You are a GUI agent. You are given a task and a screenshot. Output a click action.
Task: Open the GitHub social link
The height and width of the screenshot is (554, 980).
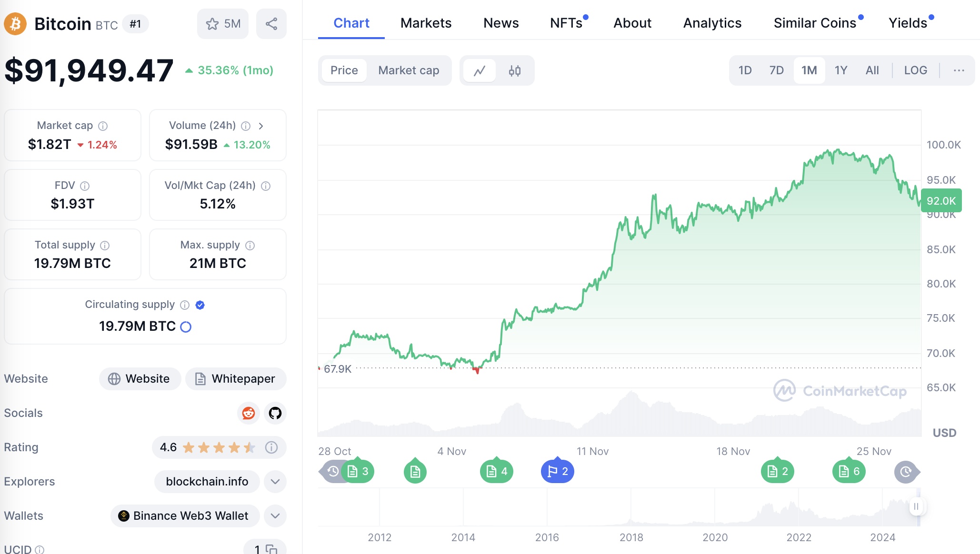(275, 413)
